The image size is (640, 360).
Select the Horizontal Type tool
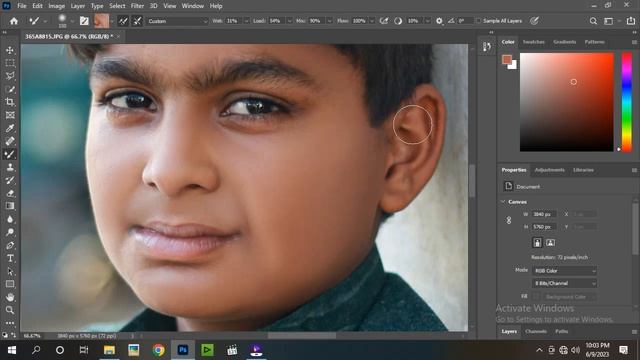(10, 258)
